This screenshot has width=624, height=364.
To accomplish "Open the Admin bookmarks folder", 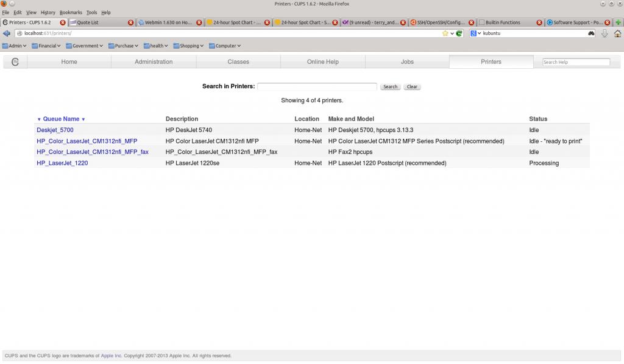I will click(x=15, y=46).
